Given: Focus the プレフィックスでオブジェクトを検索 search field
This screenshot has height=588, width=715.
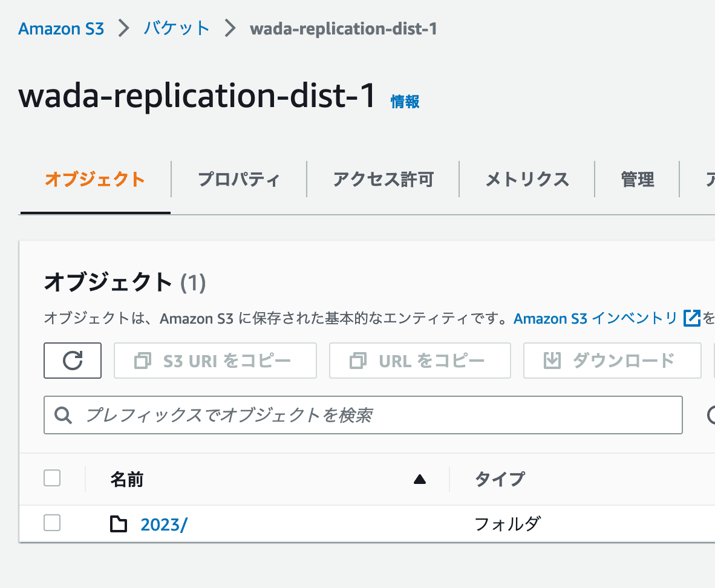Looking at the screenshot, I should [363, 415].
